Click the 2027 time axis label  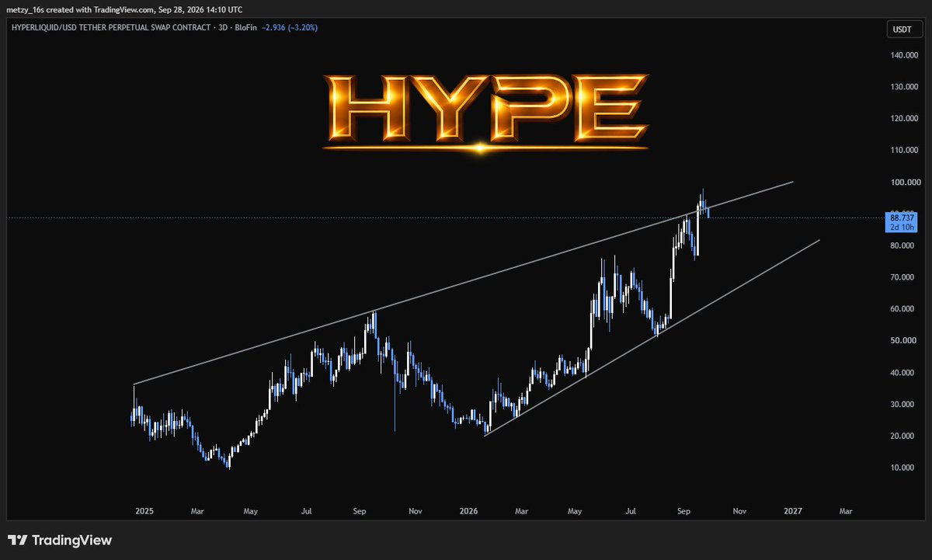793,512
